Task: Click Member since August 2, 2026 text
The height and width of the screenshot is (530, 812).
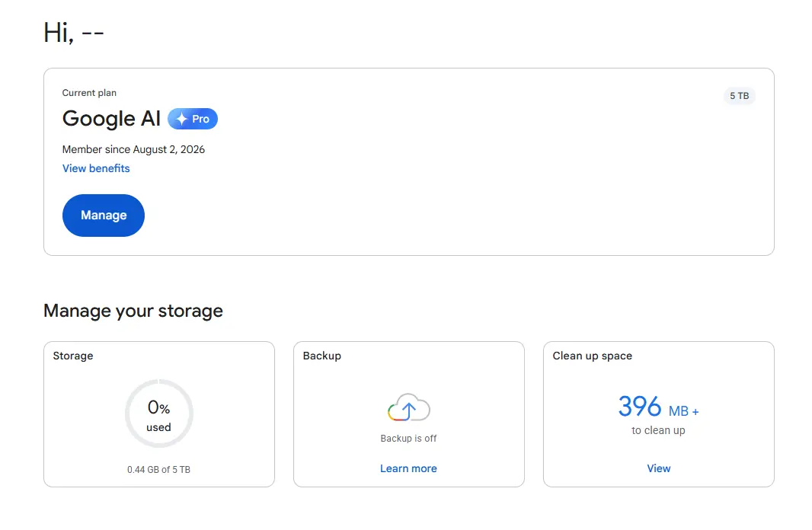Action: click(x=133, y=149)
